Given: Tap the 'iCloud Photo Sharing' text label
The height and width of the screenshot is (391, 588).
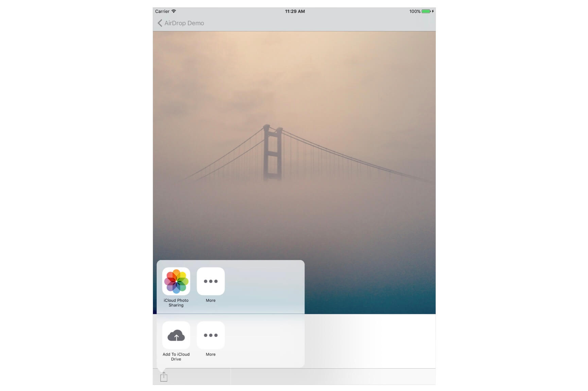Looking at the screenshot, I should [176, 303].
